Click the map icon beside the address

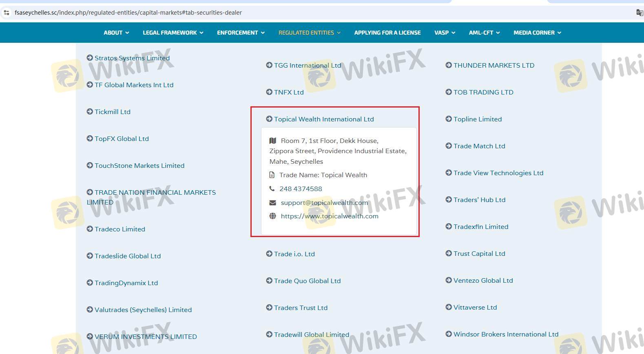click(273, 141)
